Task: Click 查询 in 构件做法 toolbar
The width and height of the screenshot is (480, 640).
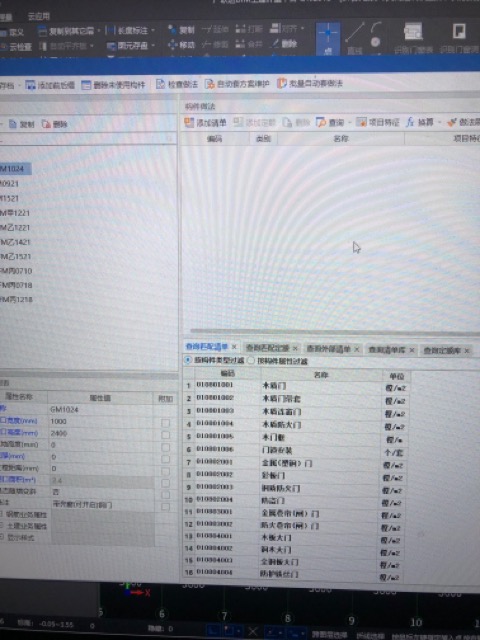Action: pyautogui.click(x=330, y=122)
